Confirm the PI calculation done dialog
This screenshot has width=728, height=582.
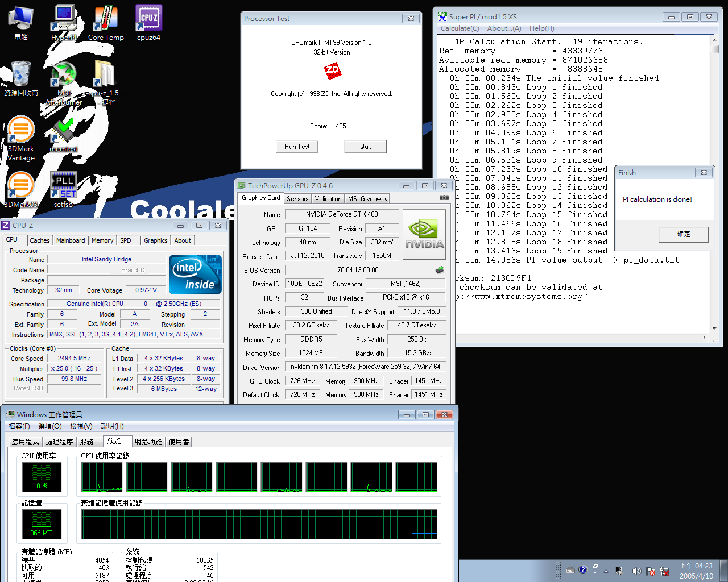click(x=683, y=234)
